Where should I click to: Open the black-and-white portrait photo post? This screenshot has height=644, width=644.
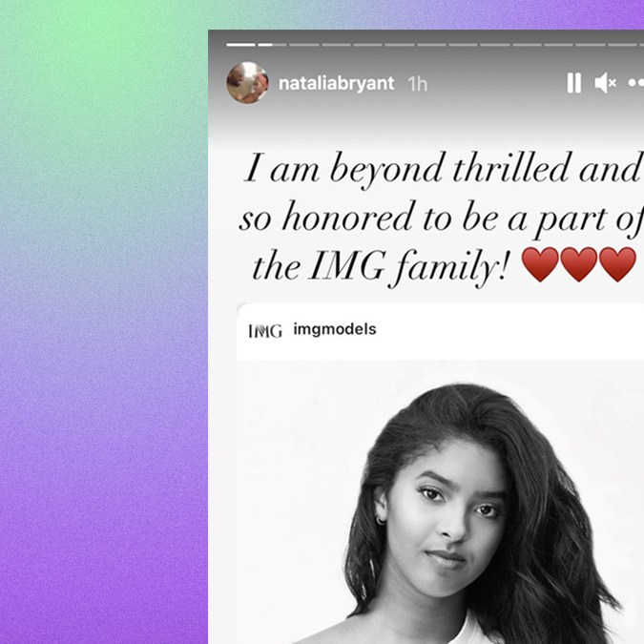click(440, 502)
